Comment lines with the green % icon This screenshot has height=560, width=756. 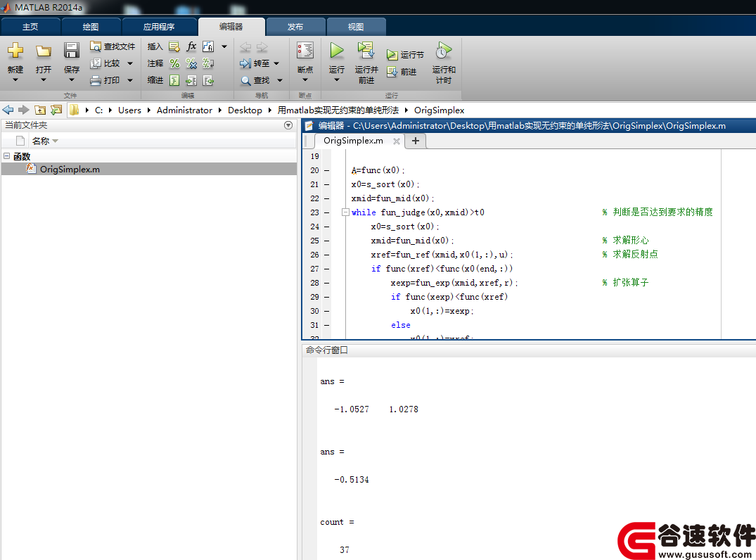click(x=174, y=63)
